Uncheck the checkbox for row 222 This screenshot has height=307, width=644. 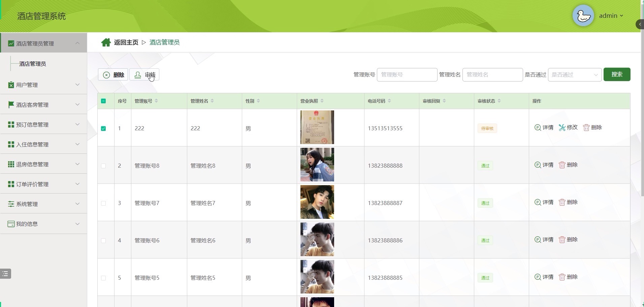[103, 129]
